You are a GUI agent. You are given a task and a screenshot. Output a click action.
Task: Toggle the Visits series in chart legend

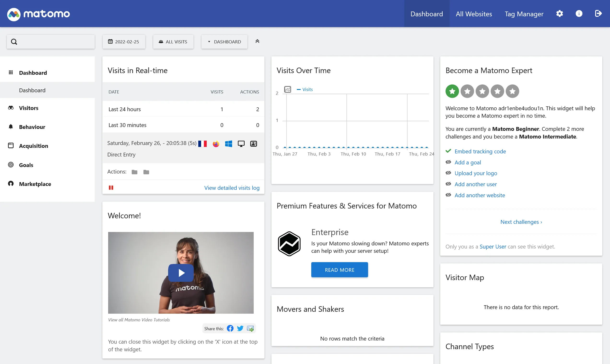305,90
